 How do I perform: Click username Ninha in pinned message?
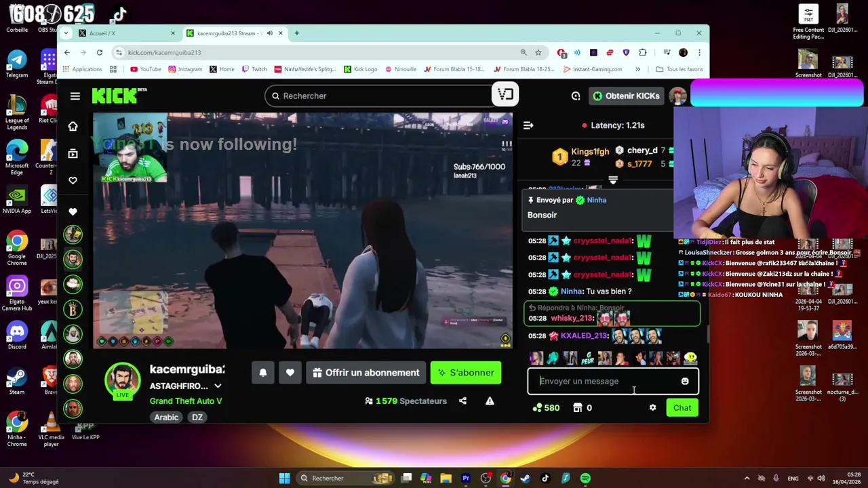597,200
